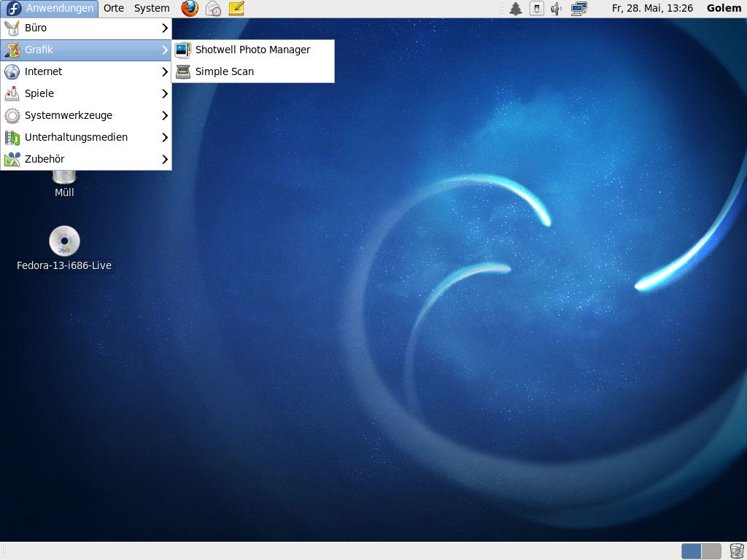Click the tree icon in system tray
The image size is (747, 560).
[516, 9]
